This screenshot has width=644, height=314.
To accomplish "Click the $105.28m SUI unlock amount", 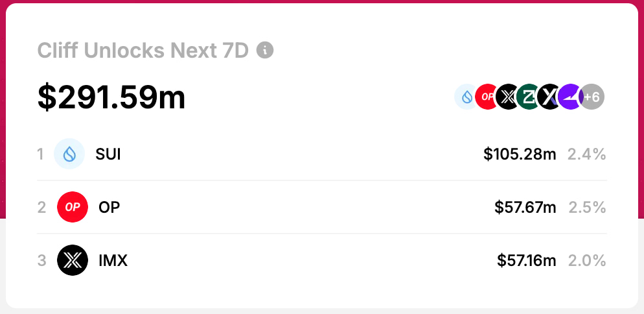I will click(520, 154).
